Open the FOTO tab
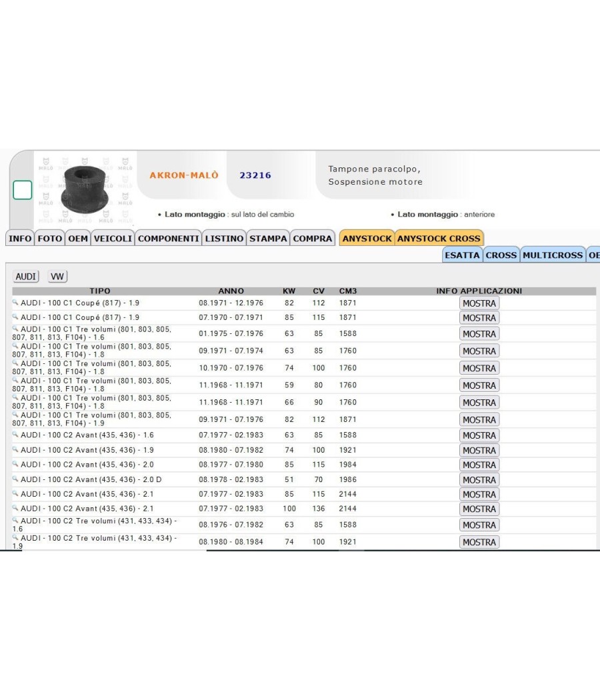The height and width of the screenshot is (700, 600). (x=49, y=239)
